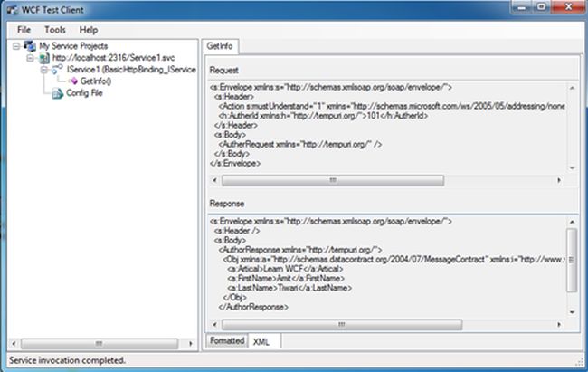This screenshot has width=588, height=372.
Task: Click the Response section label
Action: [x=227, y=204]
